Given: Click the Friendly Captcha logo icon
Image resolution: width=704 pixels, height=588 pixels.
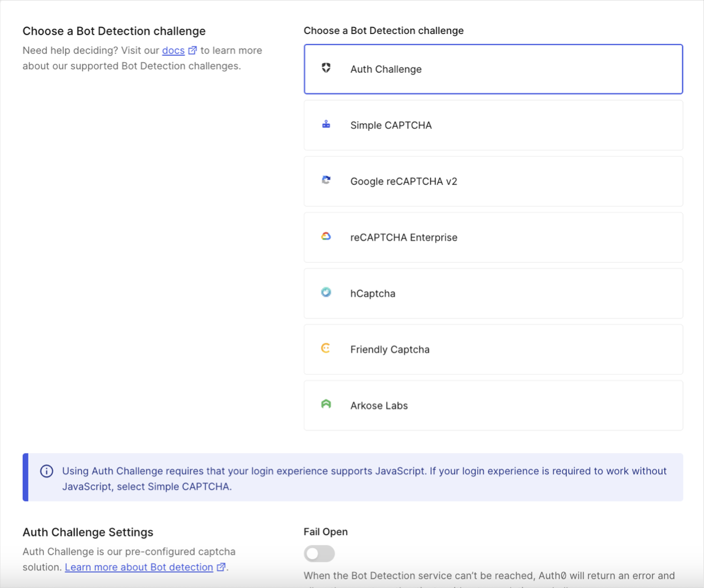Looking at the screenshot, I should 326,349.
